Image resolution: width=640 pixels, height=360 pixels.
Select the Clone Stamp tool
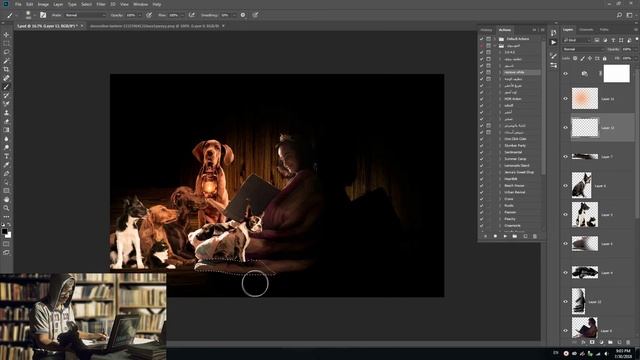(6, 113)
